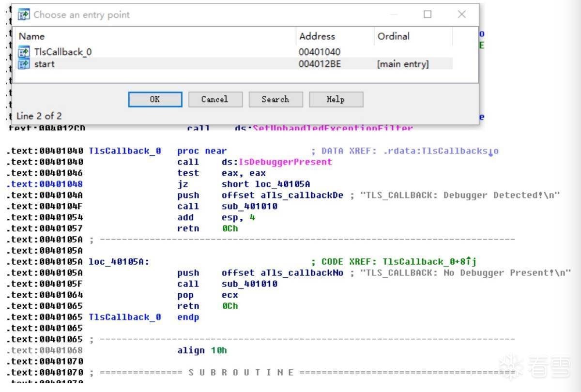Click the TlsCallback_0 entry icon
This screenshot has width=581, height=392.
pyautogui.click(x=24, y=51)
